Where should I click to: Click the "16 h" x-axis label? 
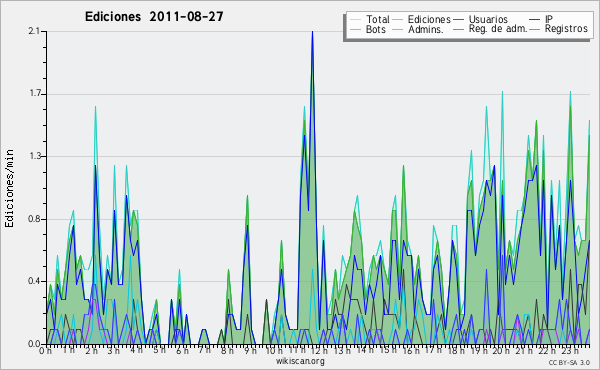pos(411,350)
